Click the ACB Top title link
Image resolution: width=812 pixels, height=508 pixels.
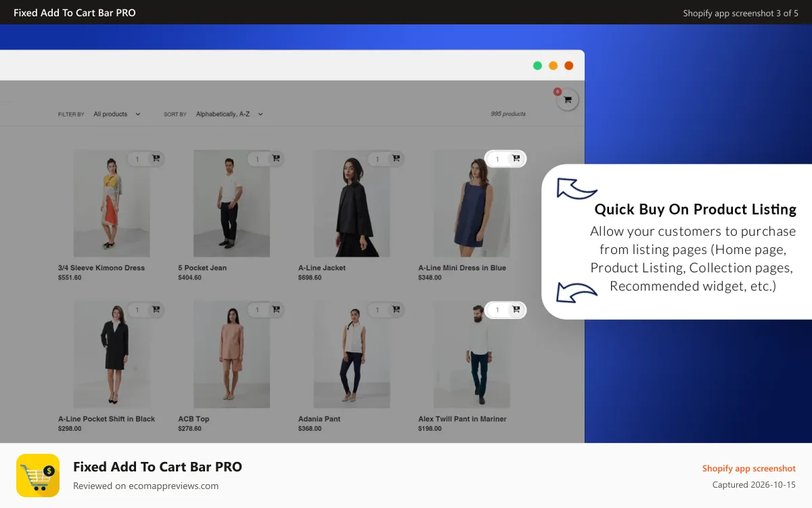194,419
